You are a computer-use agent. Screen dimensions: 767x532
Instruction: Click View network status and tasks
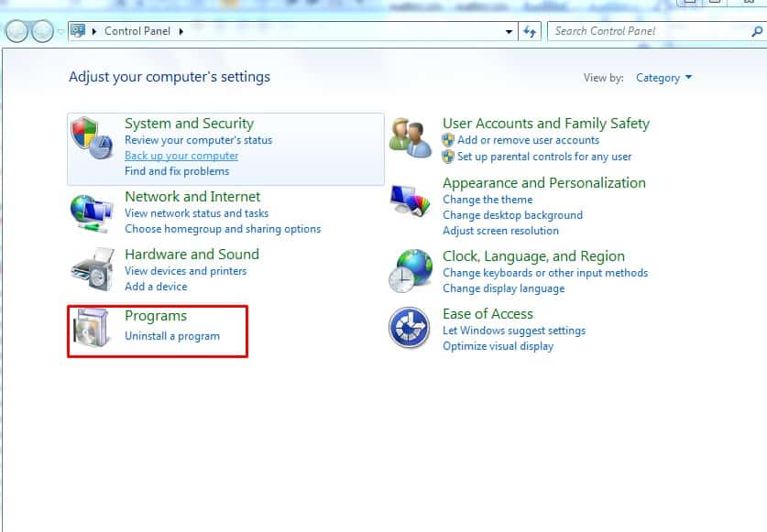click(x=196, y=213)
